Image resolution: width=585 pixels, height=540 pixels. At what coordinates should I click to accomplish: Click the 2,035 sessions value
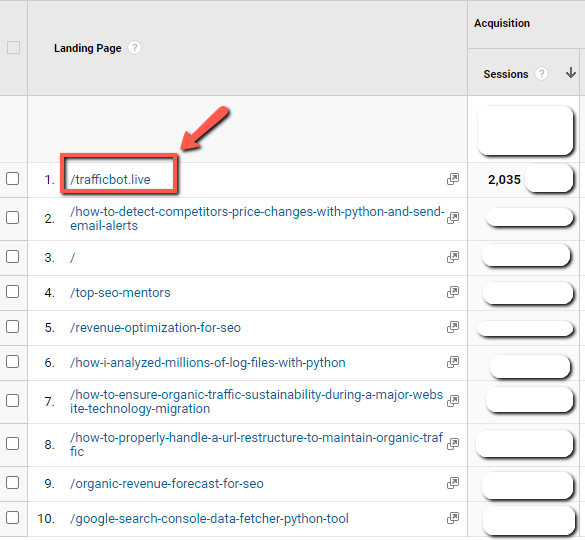504,180
